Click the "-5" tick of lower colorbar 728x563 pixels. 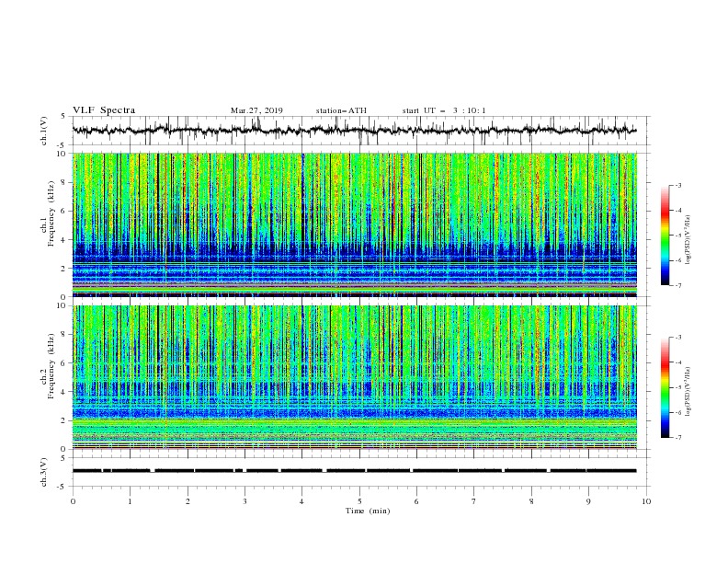(x=677, y=387)
